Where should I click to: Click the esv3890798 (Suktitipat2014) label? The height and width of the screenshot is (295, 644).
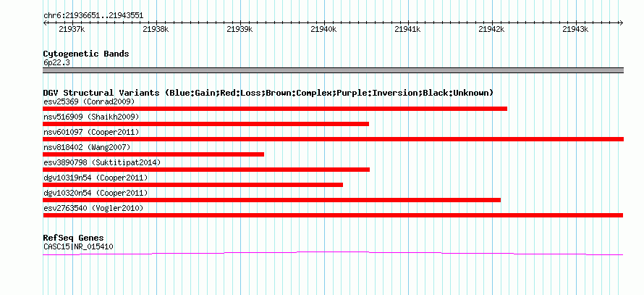(102, 162)
